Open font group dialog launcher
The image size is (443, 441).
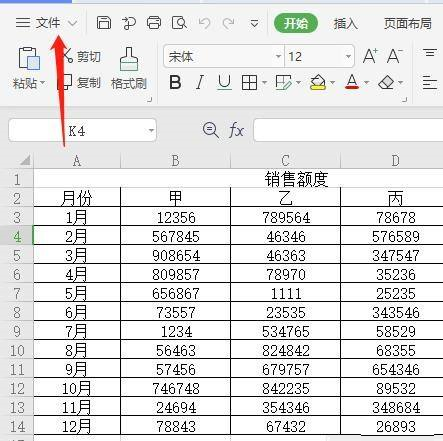pos(405,99)
